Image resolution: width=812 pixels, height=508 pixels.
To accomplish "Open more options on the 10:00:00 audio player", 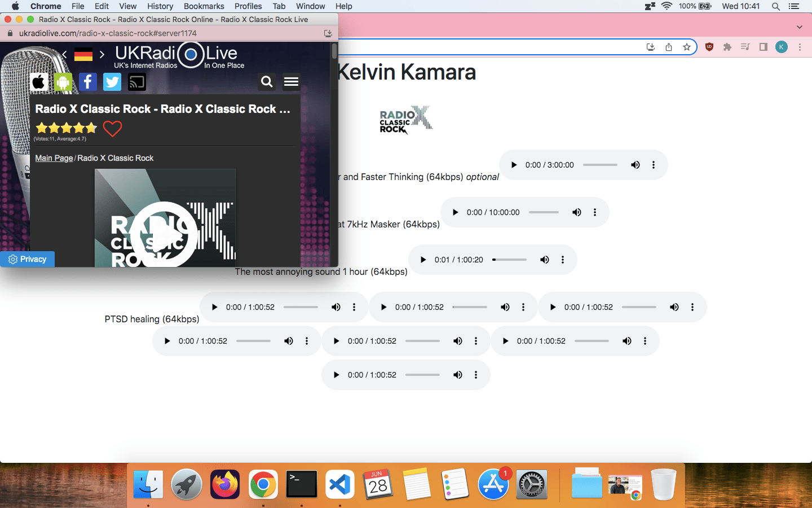I will click(595, 212).
